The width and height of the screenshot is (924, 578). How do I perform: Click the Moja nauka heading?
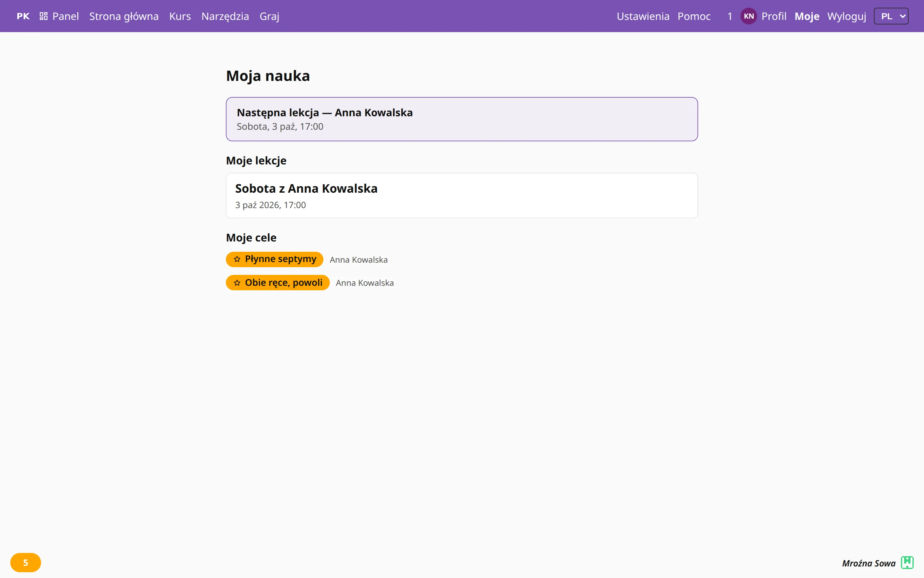tap(268, 76)
